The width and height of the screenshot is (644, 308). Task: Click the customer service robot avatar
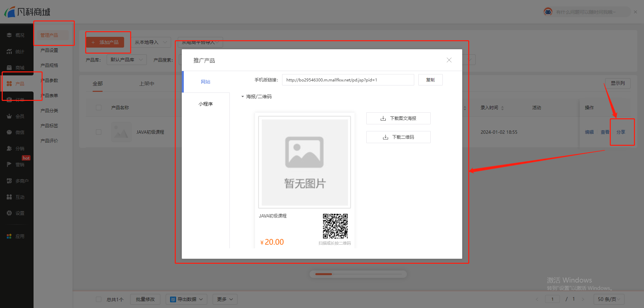click(548, 12)
